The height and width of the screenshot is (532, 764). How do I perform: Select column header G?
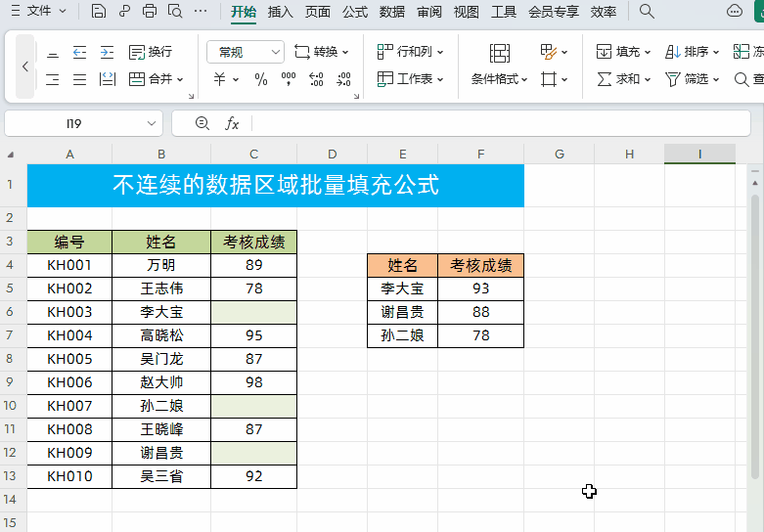[x=560, y=155]
